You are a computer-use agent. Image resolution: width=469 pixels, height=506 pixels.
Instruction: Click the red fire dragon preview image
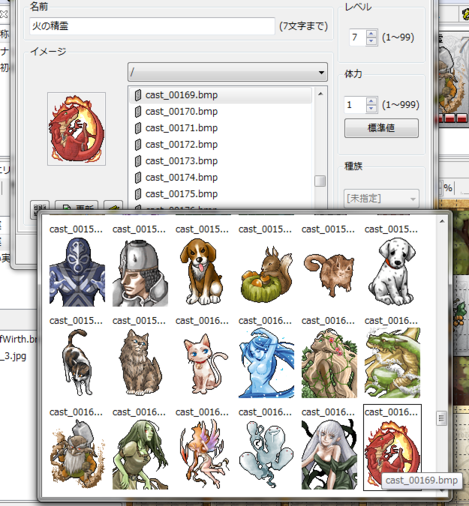pos(76,129)
